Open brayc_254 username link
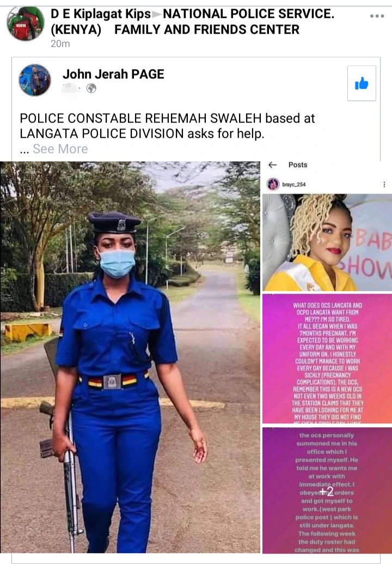This screenshot has height=564, width=392. click(x=294, y=185)
